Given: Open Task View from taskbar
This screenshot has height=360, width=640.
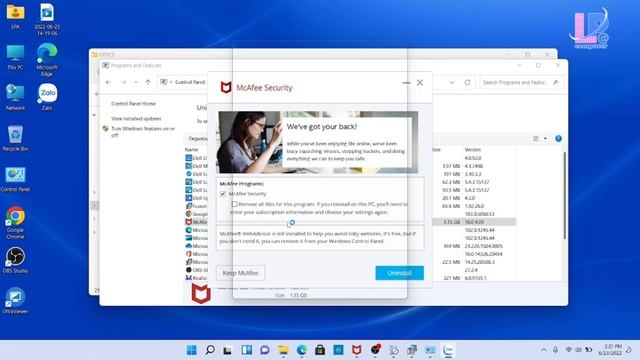Looking at the screenshot, I should pos(228,350).
